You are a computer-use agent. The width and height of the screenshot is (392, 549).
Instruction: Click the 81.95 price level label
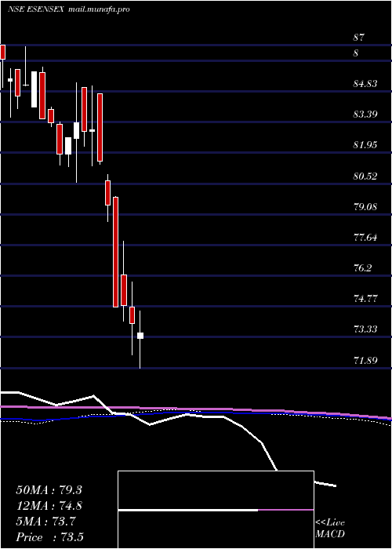click(x=365, y=145)
